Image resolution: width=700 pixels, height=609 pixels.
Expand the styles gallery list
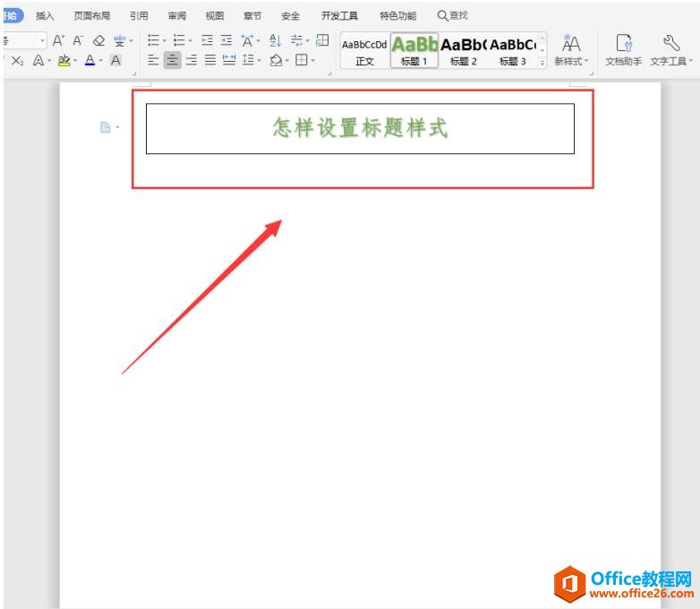pos(542,63)
